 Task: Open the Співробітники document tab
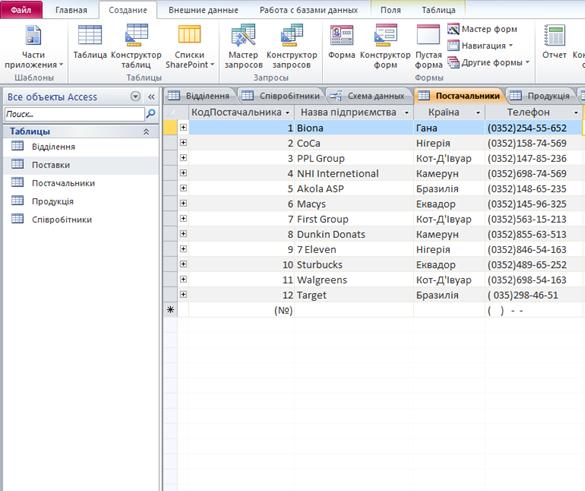pos(281,96)
